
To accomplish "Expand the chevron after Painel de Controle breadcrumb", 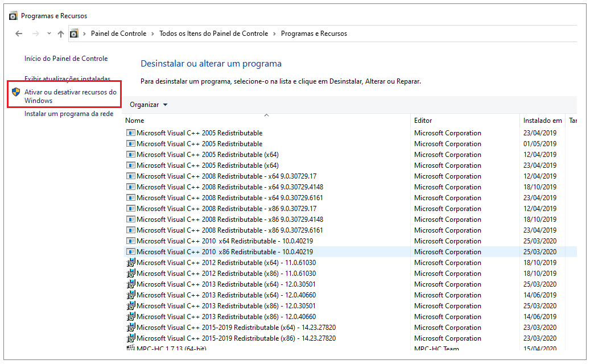I will 153,34.
